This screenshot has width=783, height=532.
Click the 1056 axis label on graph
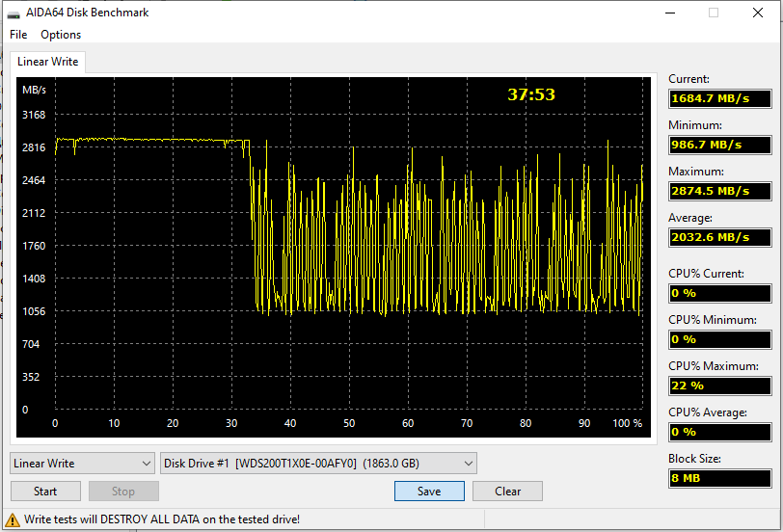34,311
